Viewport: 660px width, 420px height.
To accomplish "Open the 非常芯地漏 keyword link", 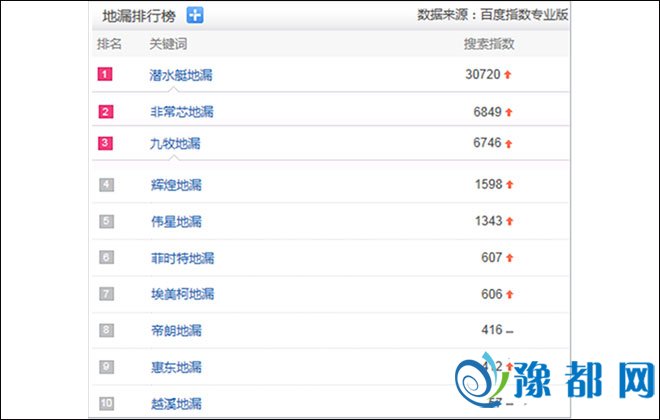I will coord(181,112).
